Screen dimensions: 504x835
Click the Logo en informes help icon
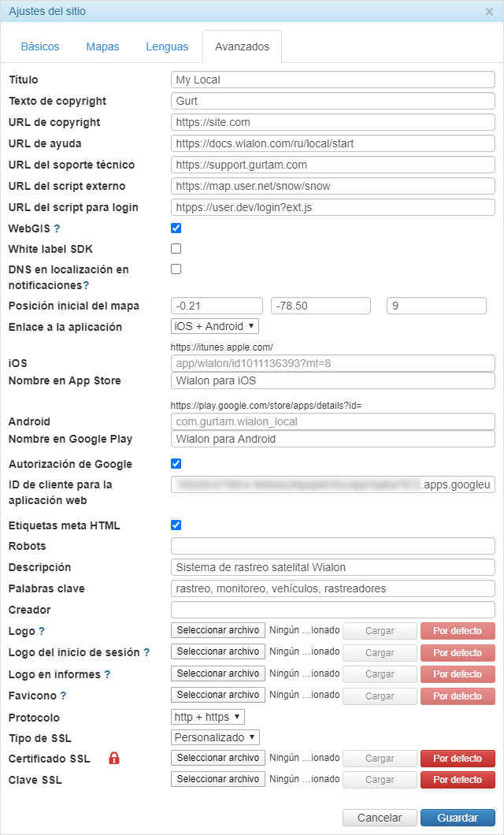(x=107, y=674)
